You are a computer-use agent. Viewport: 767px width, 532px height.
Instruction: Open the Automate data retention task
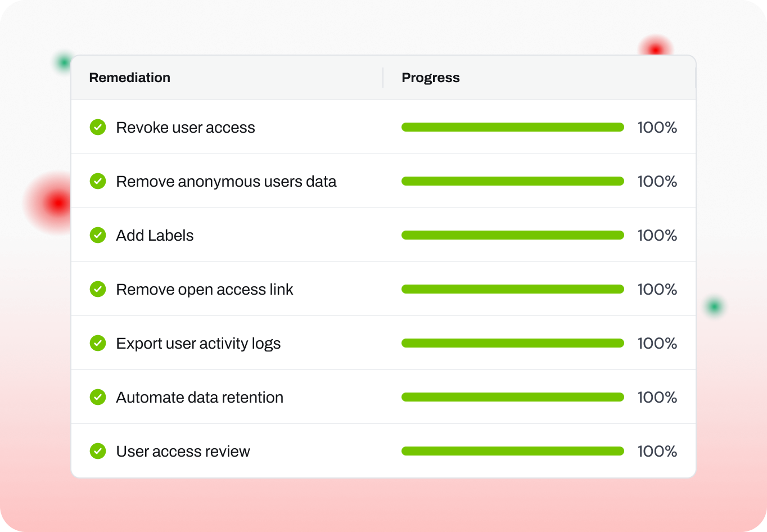point(199,398)
